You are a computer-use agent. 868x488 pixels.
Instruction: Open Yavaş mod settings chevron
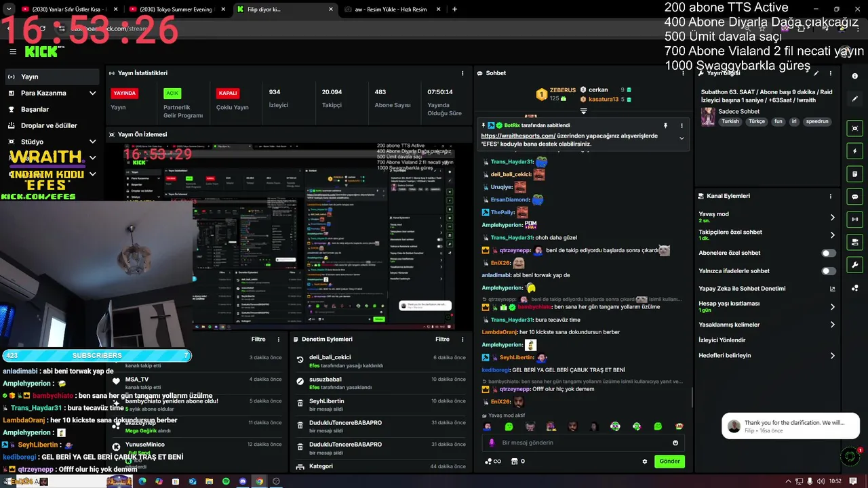[833, 217]
